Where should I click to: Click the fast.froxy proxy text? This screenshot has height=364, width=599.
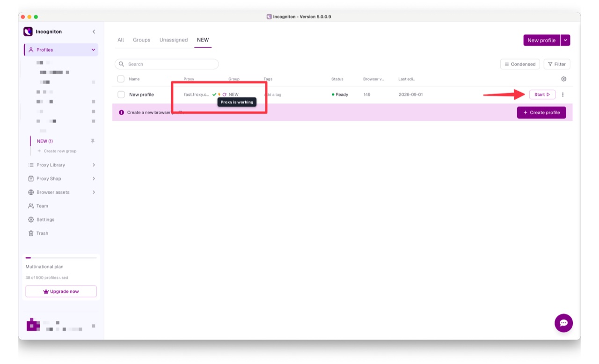coord(196,95)
